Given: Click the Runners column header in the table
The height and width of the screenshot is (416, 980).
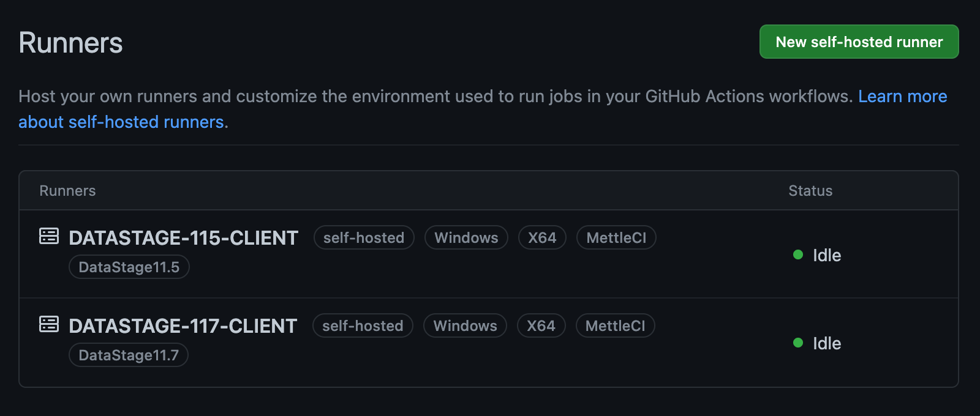Looking at the screenshot, I should coord(67,191).
